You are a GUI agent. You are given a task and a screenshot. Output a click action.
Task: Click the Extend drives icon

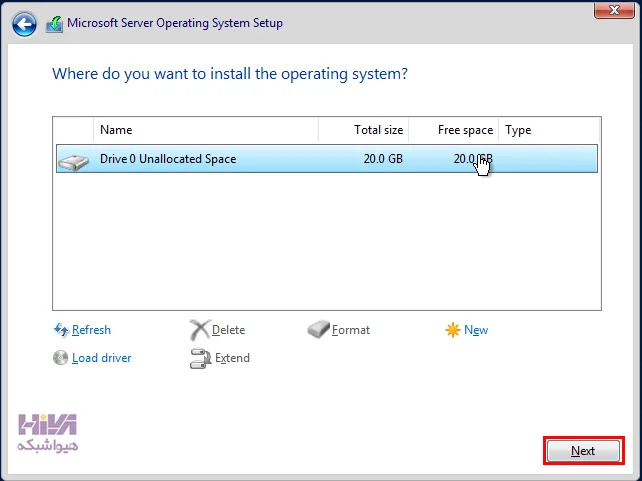tap(200, 358)
